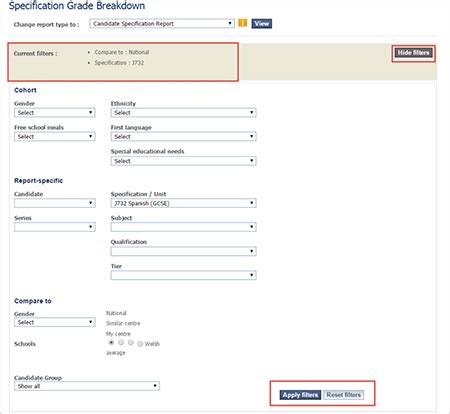Open the Change report type dropdown

[x=162, y=24]
